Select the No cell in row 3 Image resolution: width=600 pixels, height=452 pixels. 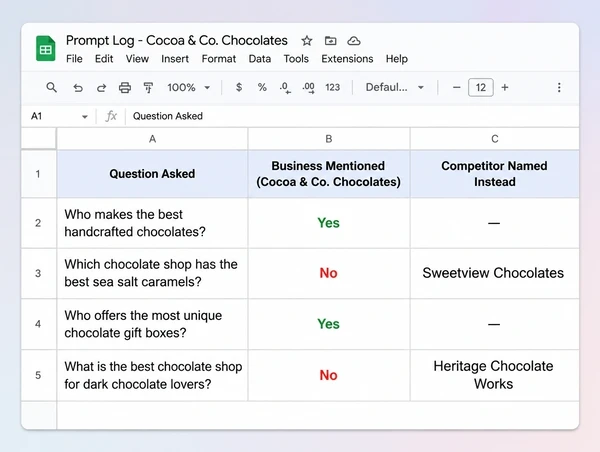329,273
